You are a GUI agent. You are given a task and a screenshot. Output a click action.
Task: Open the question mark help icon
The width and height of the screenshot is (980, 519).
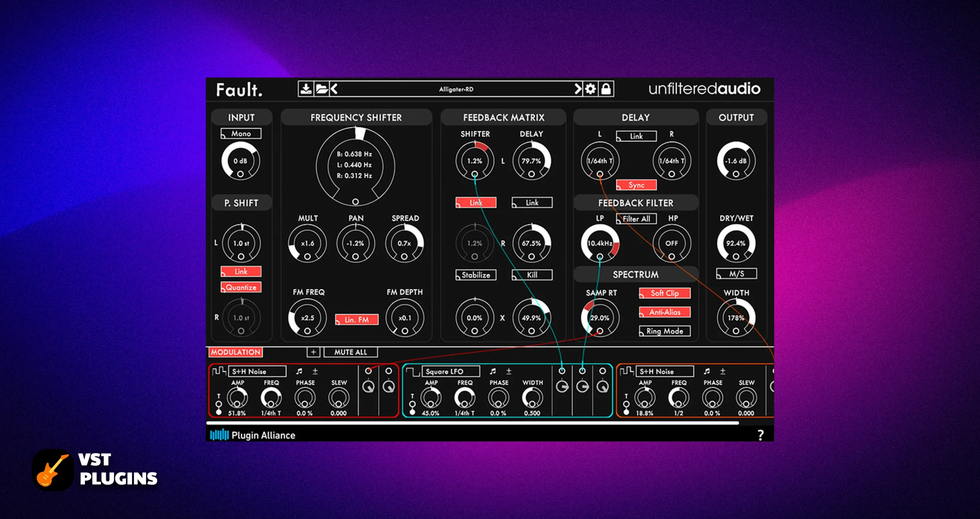point(760,435)
